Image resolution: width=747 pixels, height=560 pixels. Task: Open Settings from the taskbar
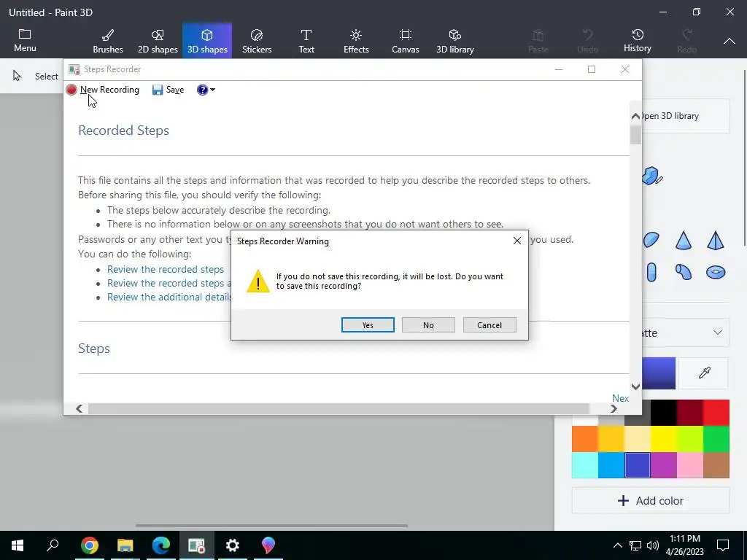click(233, 545)
